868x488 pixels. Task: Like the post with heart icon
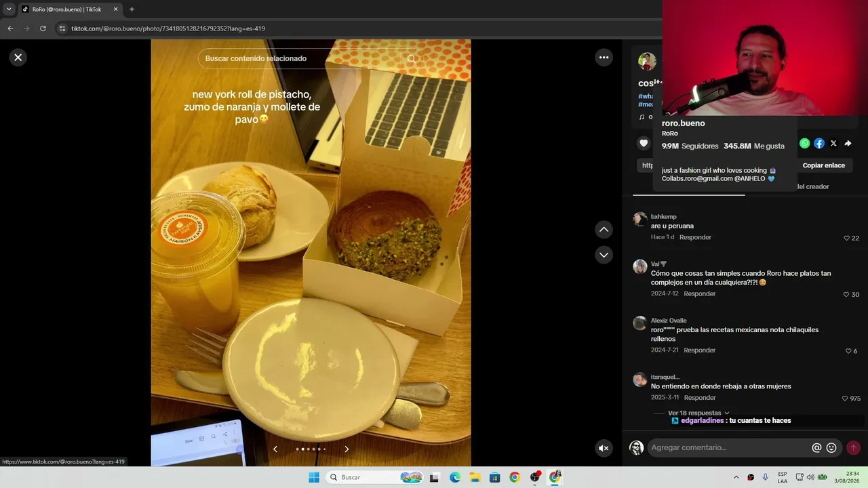644,143
